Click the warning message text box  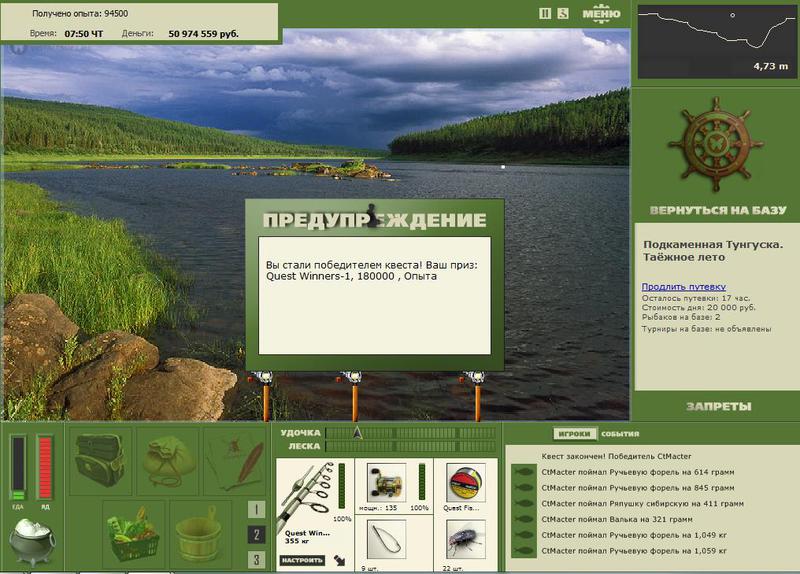coord(374,295)
